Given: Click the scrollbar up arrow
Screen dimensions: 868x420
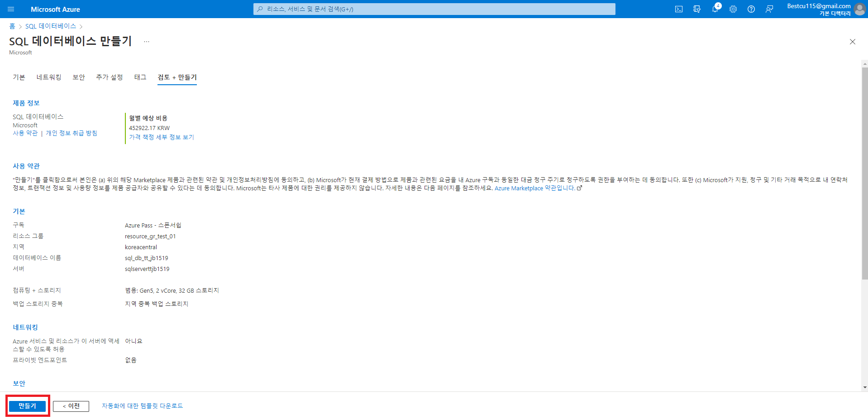Looking at the screenshot, I should [865, 64].
